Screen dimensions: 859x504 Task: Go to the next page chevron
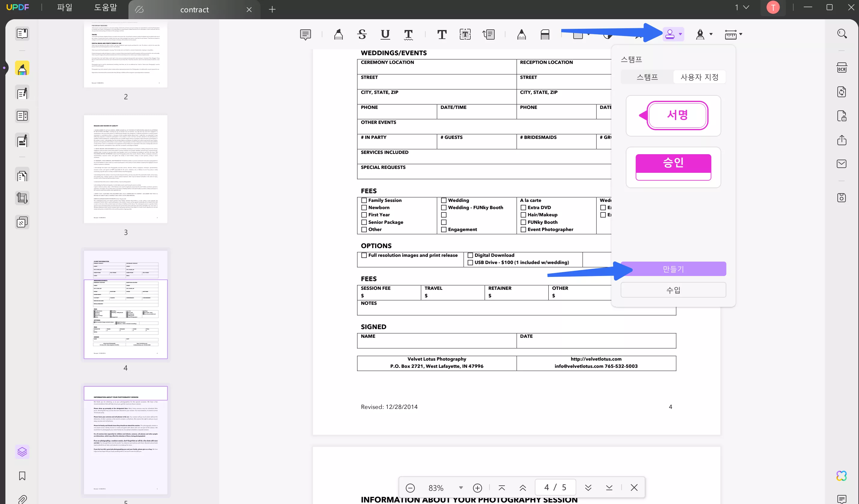point(588,487)
